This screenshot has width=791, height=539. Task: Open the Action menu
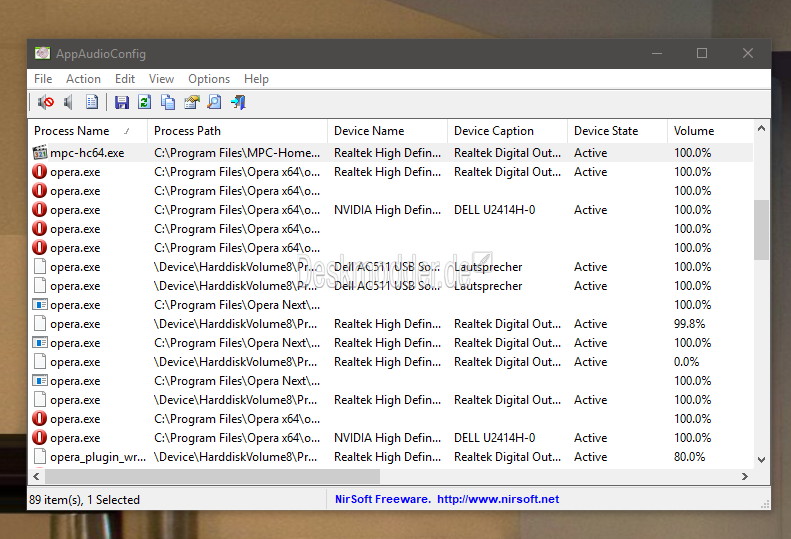tap(83, 79)
